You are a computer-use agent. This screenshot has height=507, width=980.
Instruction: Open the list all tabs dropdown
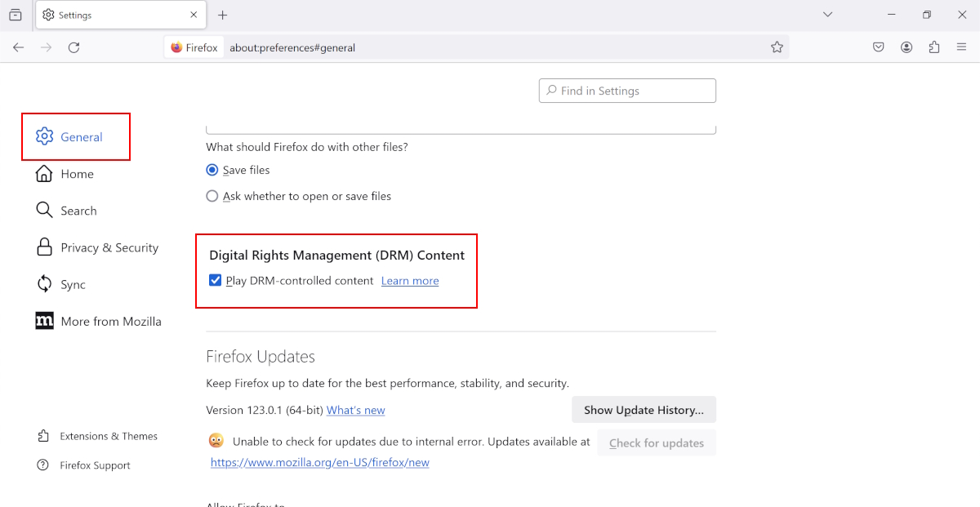tap(827, 14)
